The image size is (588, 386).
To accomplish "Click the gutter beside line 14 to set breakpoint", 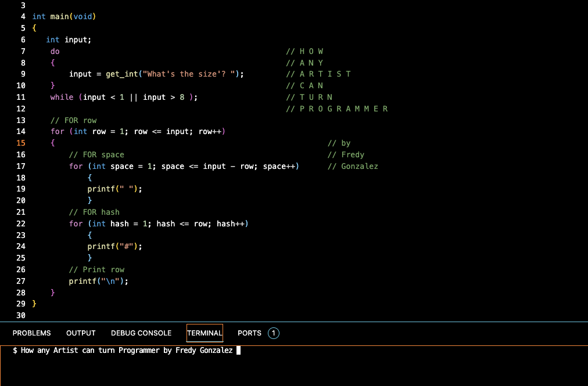I will (9, 132).
